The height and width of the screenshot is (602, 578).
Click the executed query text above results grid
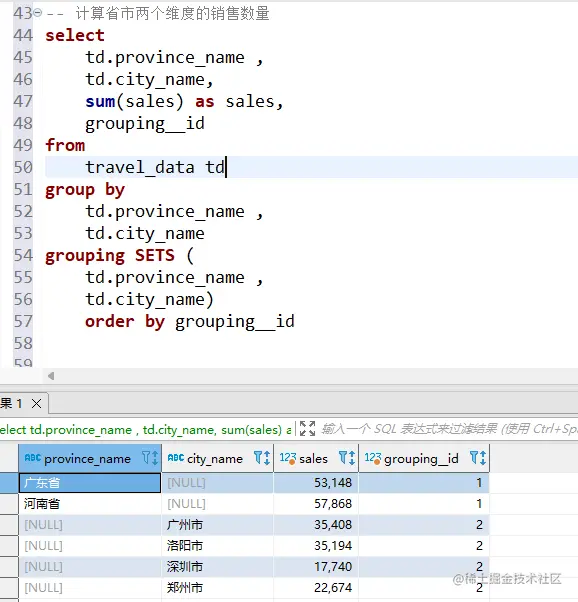click(146, 430)
